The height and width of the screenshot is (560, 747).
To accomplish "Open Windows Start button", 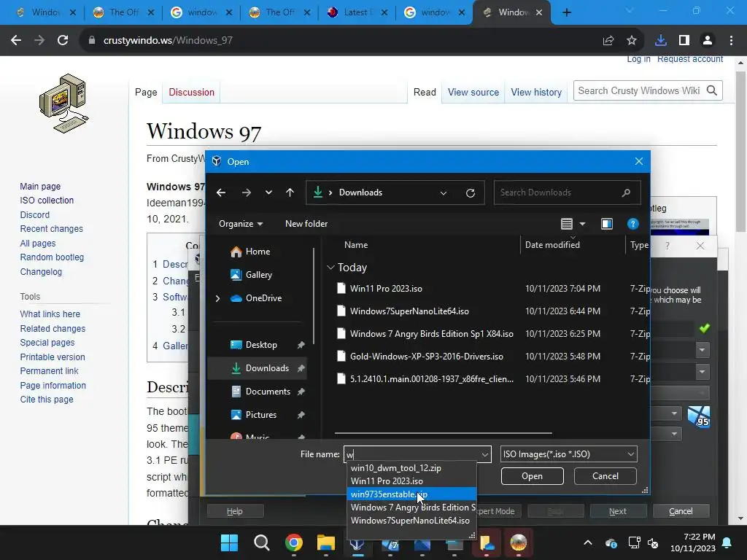I will pos(229,542).
